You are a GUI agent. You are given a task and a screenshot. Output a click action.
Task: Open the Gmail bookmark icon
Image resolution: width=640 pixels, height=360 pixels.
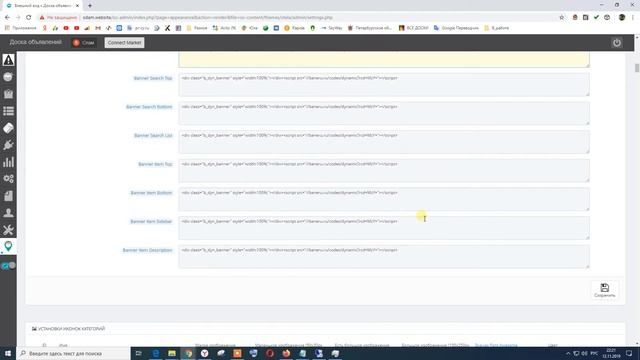[98, 28]
